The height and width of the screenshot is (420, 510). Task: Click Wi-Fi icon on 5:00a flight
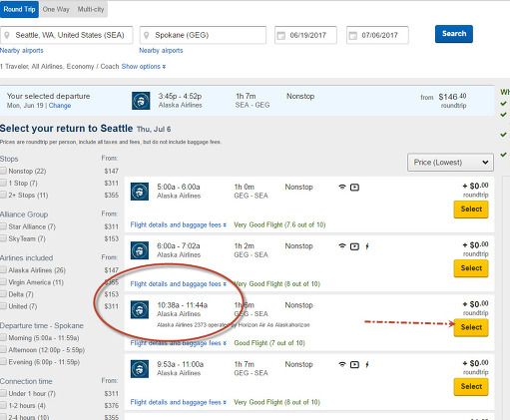coord(342,187)
